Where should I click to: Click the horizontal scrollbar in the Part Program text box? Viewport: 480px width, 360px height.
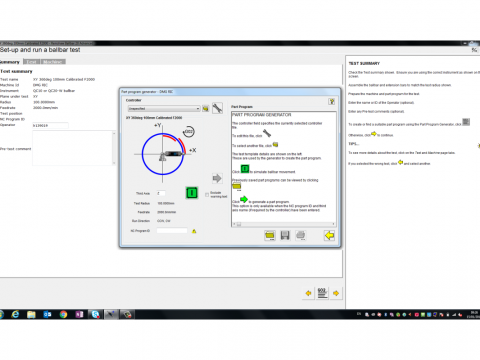pyautogui.click(x=284, y=224)
